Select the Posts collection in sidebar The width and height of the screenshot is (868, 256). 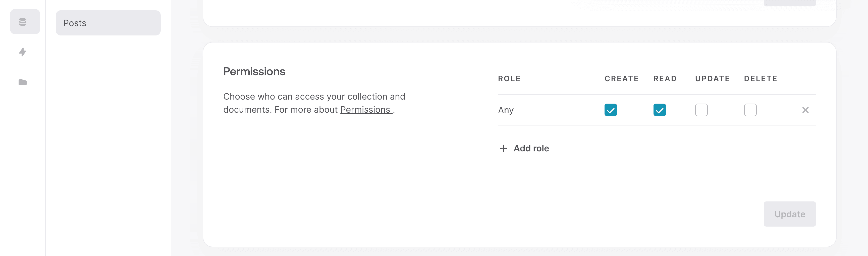point(108,23)
